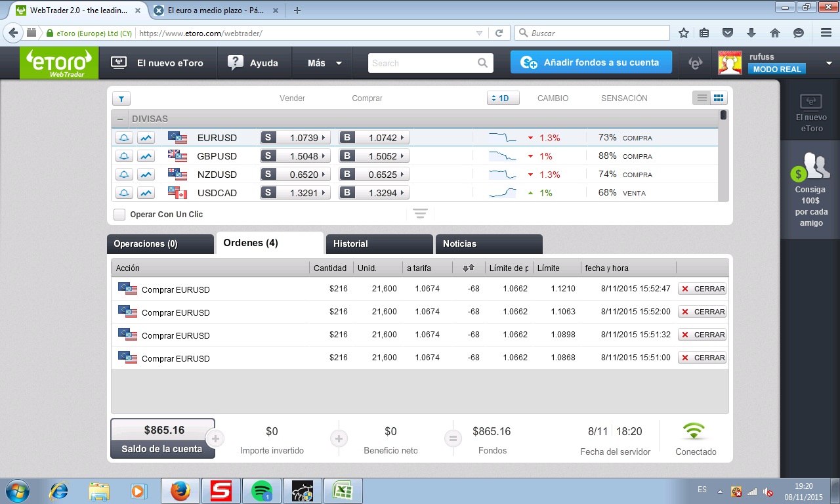Click the MODO REAL badge
The height and width of the screenshot is (504, 840).
point(777,69)
